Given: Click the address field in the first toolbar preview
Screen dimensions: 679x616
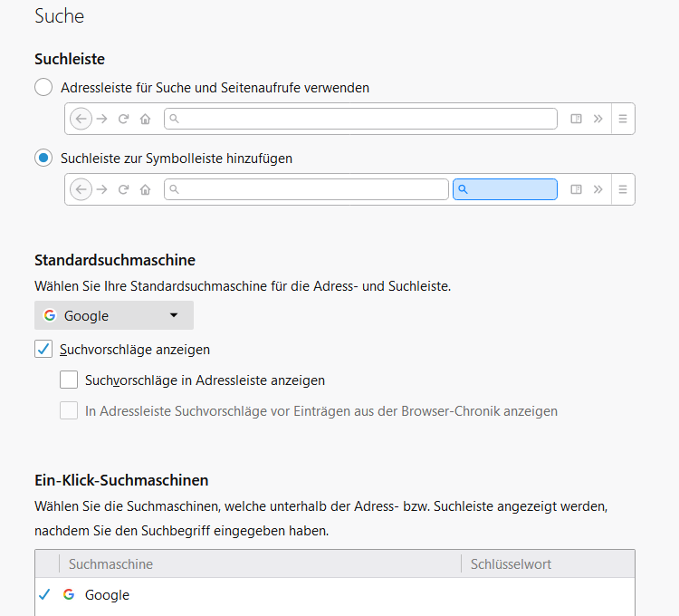Looking at the screenshot, I should (362, 119).
